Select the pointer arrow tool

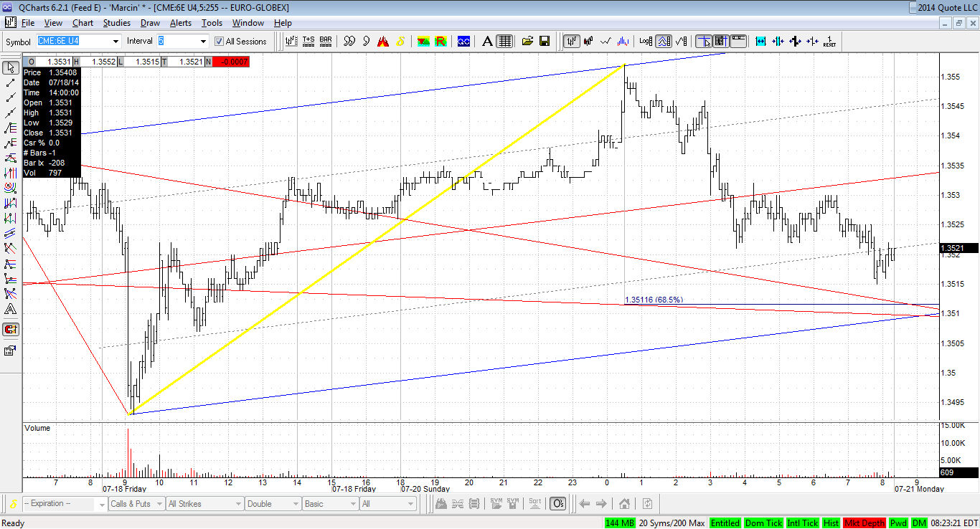(x=11, y=68)
